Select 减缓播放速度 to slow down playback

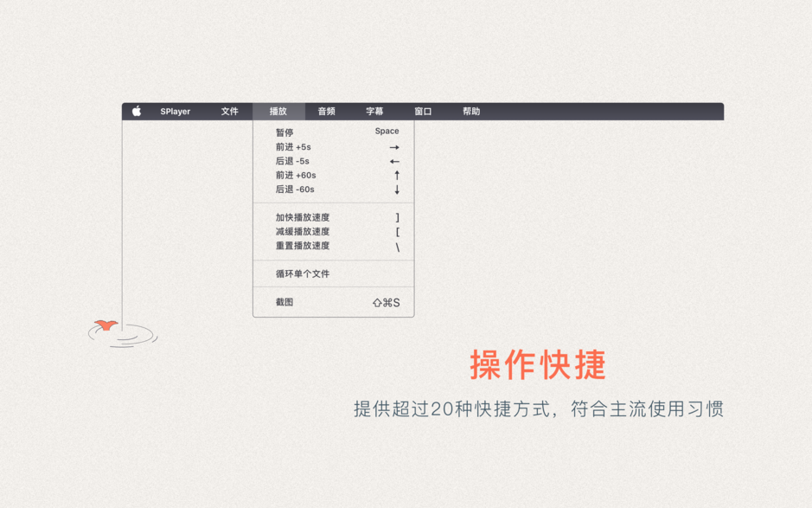coord(298,231)
